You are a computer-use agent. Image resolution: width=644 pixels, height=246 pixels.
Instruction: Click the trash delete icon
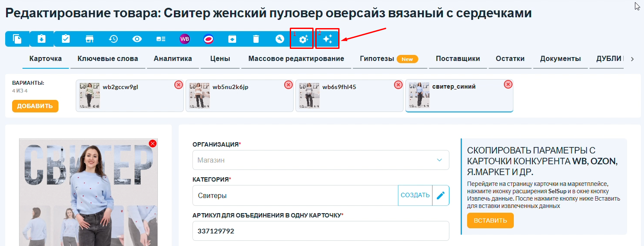click(x=256, y=39)
